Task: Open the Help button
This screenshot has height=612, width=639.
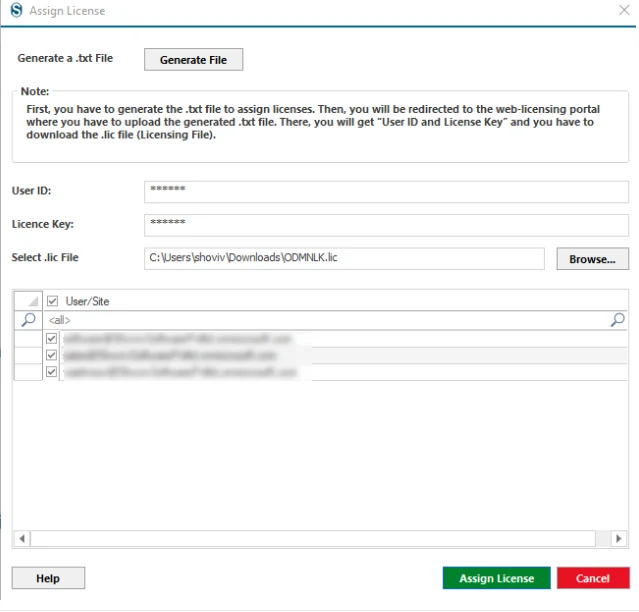Action: [48, 578]
